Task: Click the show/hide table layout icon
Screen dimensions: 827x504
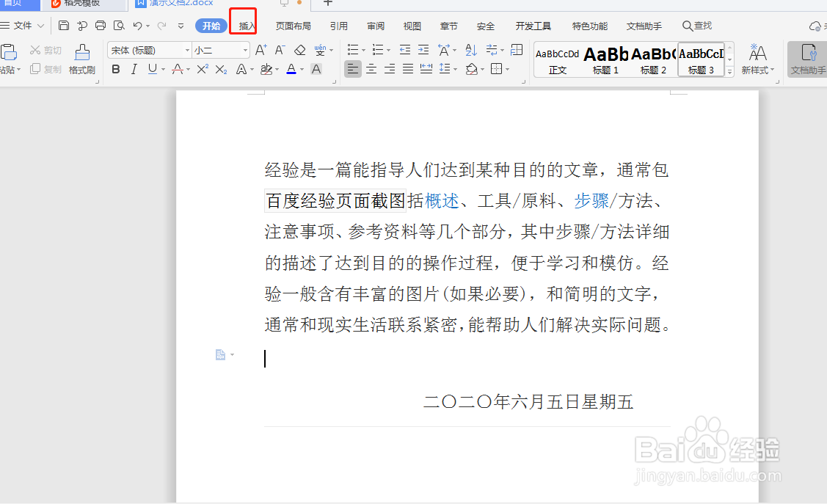Action: [517, 50]
